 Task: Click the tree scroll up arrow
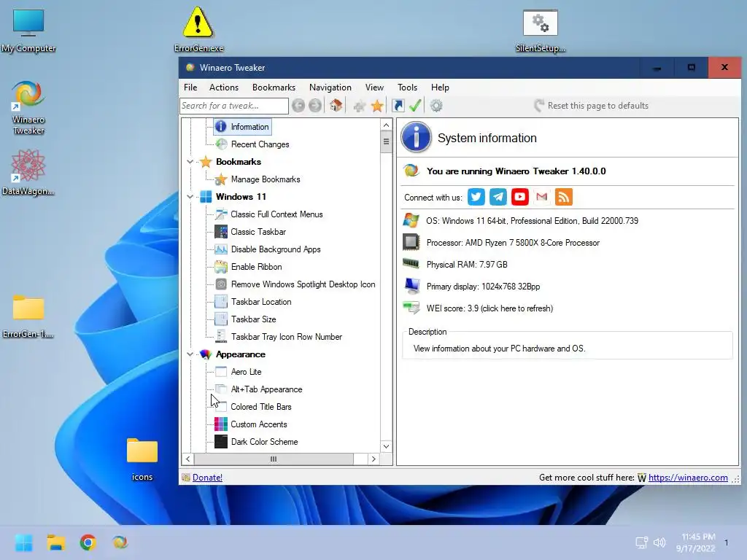pos(387,125)
